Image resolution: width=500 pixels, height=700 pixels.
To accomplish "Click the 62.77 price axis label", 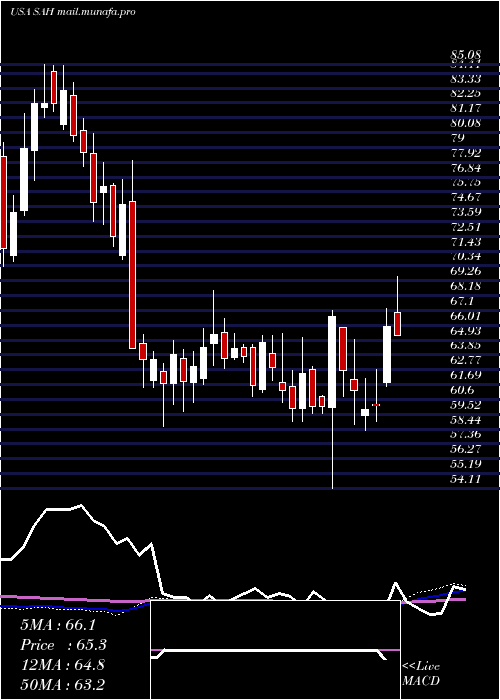I will (466, 360).
